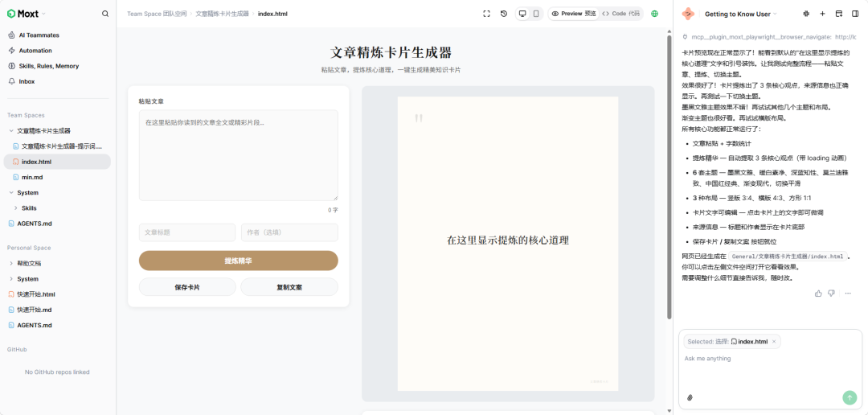Remove the selected index.html chip
The image size is (868, 415).
(774, 341)
